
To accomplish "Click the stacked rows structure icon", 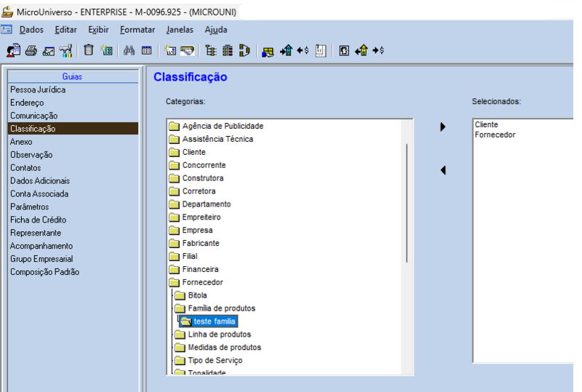I will click(x=228, y=50).
